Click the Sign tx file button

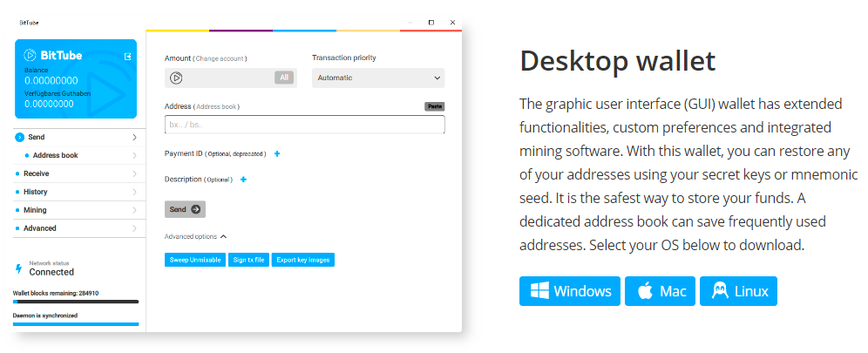coord(248,260)
